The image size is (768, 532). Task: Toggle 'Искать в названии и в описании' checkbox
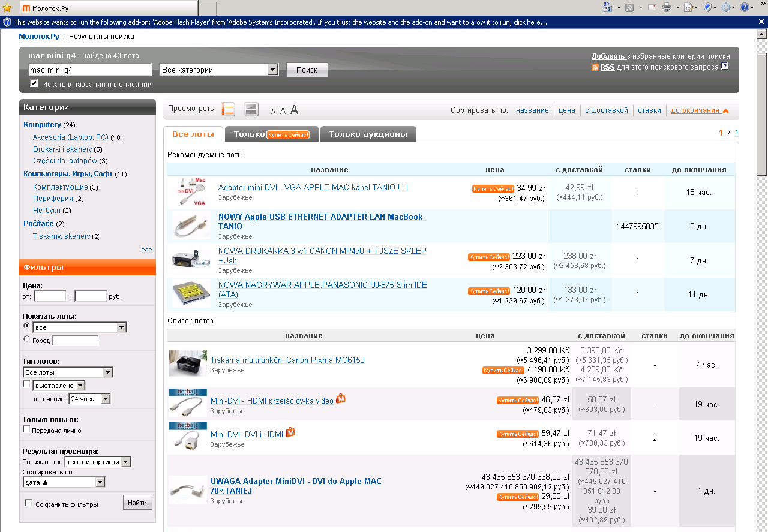[x=34, y=83]
